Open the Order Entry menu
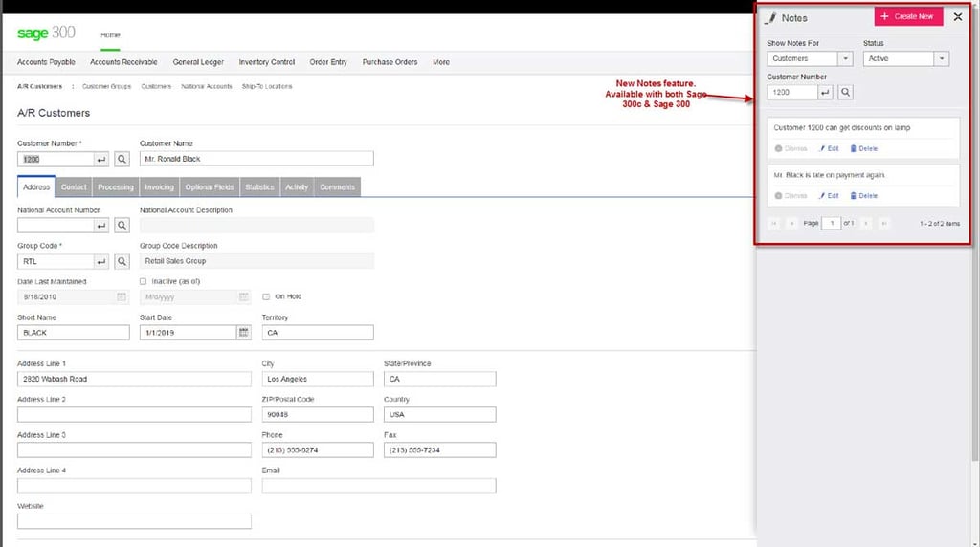Viewport: 980px width, 547px height. [x=328, y=62]
